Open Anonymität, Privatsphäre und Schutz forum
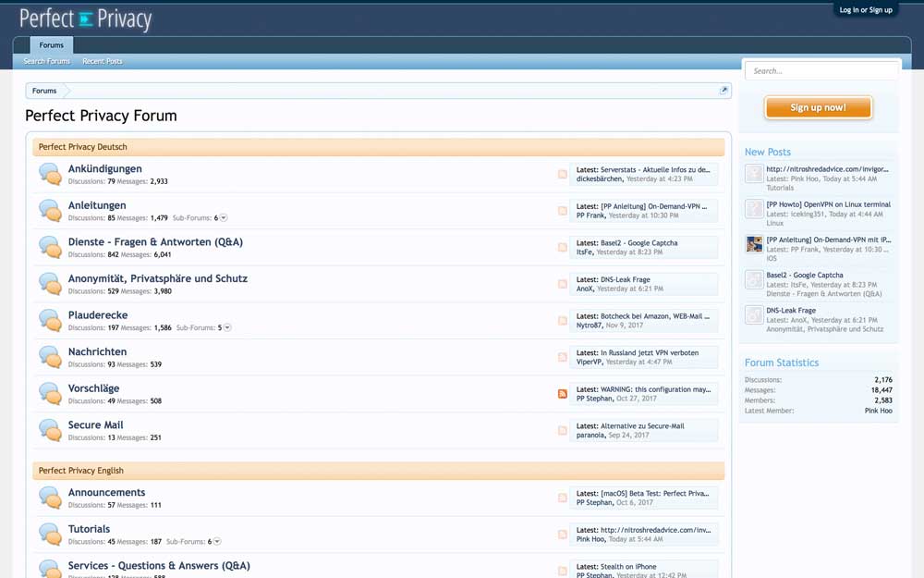 [158, 278]
